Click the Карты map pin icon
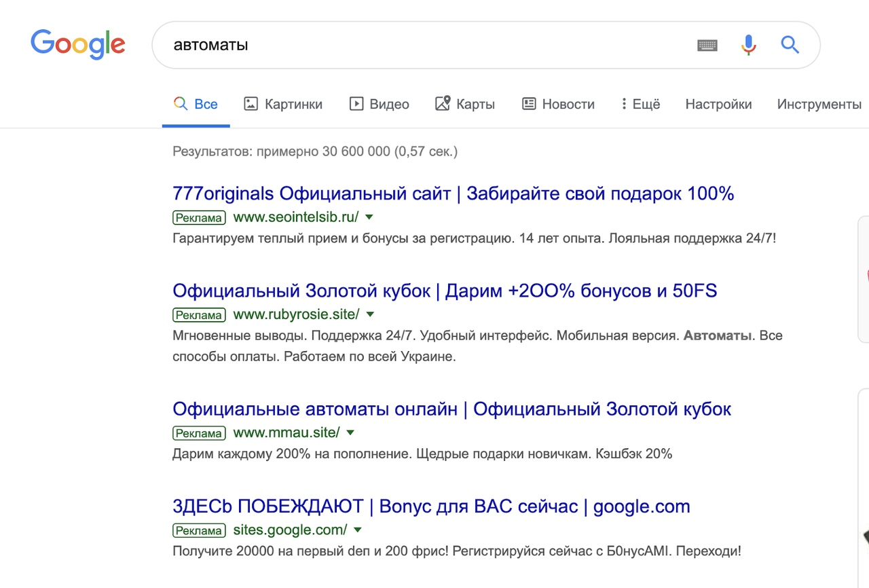 pyautogui.click(x=443, y=104)
